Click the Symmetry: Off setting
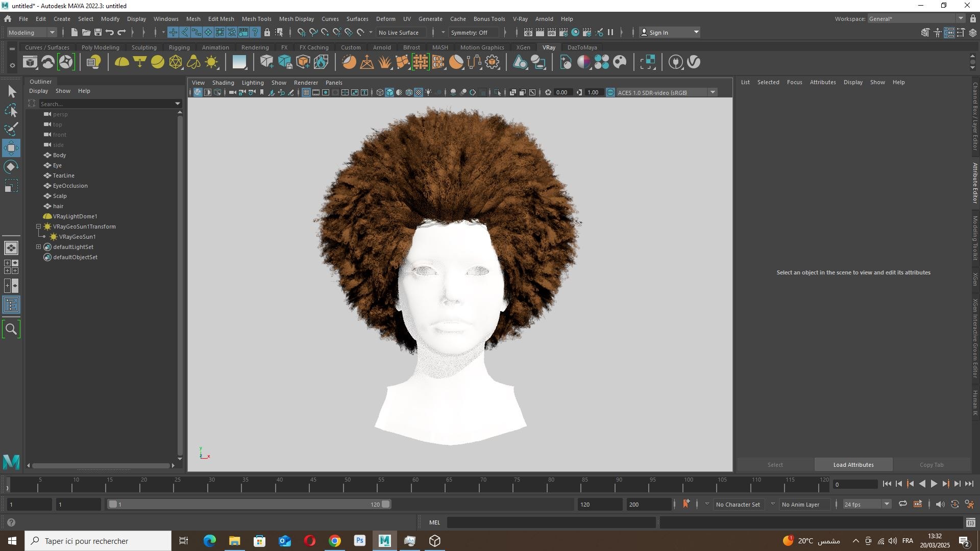This screenshot has height=551, width=980. tap(473, 32)
